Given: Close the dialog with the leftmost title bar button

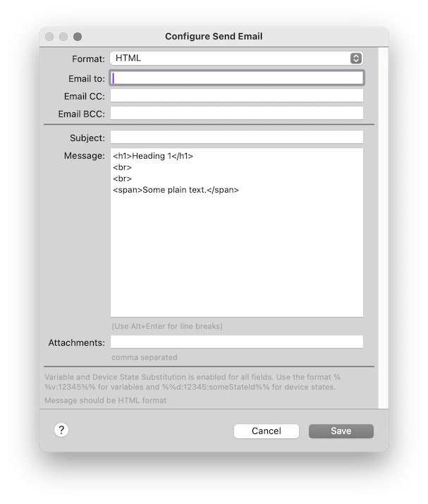Looking at the screenshot, I should pos(49,37).
